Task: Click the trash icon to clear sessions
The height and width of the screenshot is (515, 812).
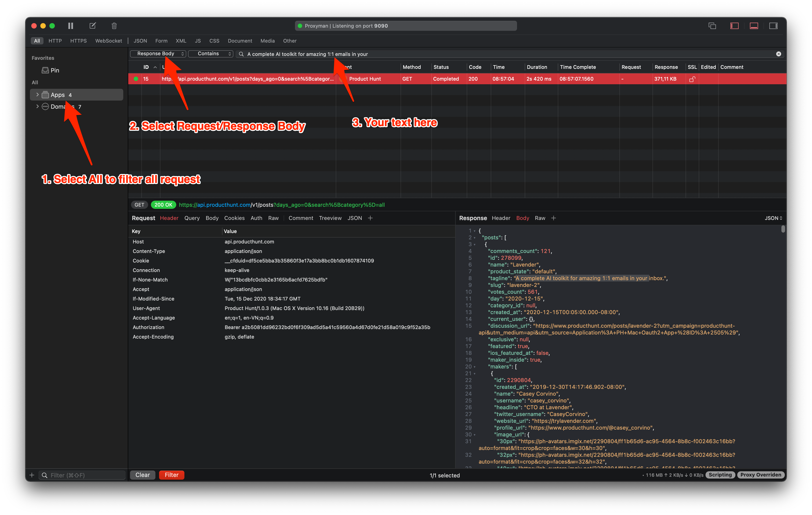Action: pyautogui.click(x=114, y=26)
